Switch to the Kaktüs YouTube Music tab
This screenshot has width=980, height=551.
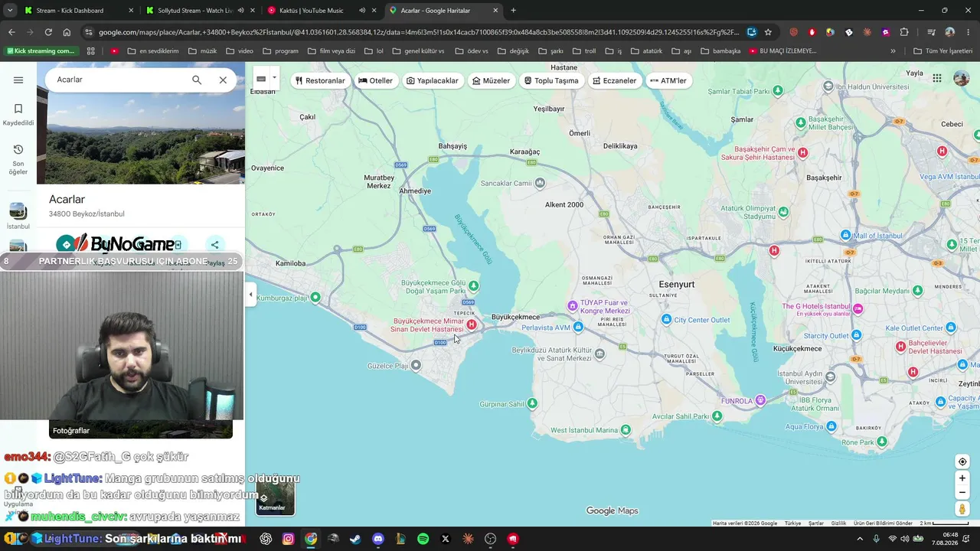pos(322,11)
